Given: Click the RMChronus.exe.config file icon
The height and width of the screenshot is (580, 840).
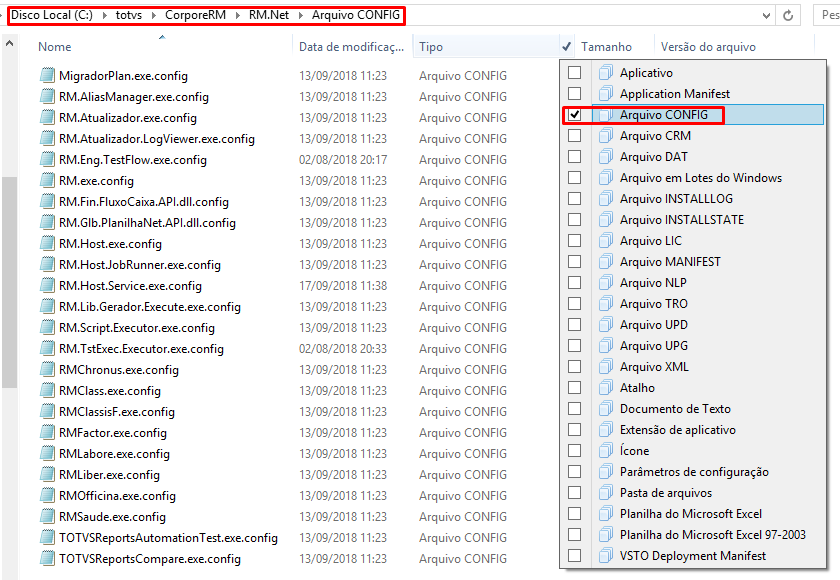Looking at the screenshot, I should click(x=45, y=369).
